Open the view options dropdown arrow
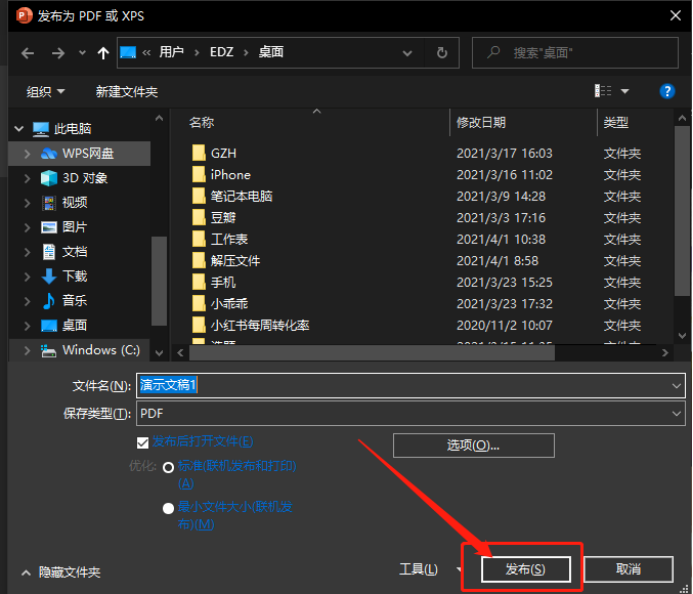 [625, 91]
